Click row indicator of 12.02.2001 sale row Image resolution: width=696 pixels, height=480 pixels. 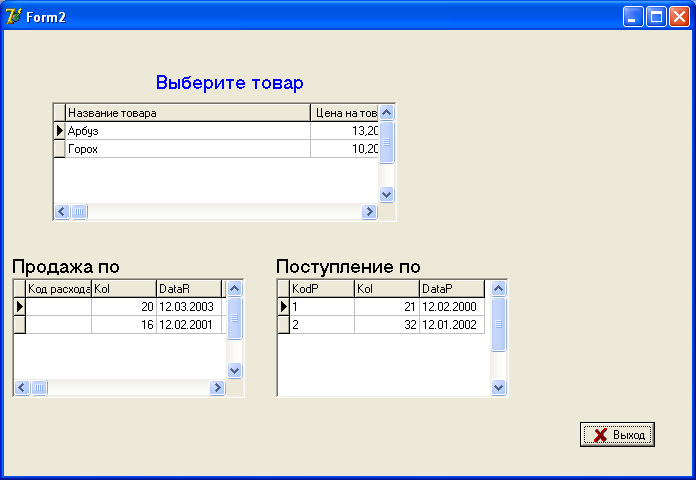(x=20, y=325)
